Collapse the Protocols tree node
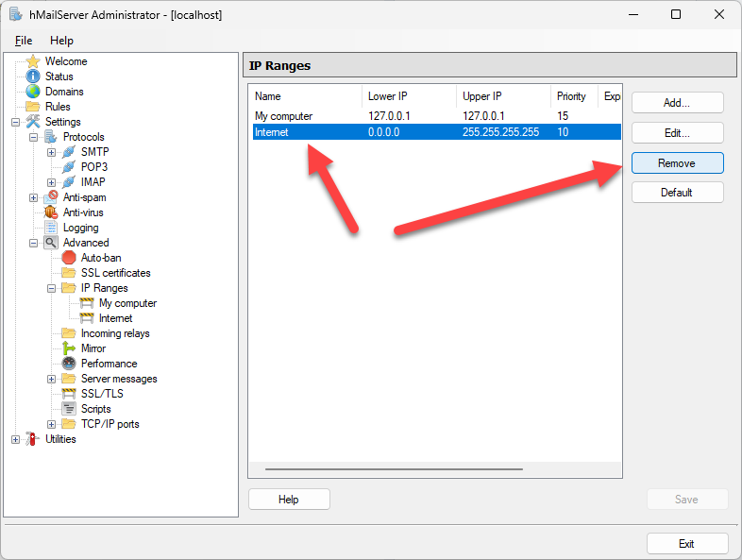The width and height of the screenshot is (742, 560). pyautogui.click(x=34, y=137)
